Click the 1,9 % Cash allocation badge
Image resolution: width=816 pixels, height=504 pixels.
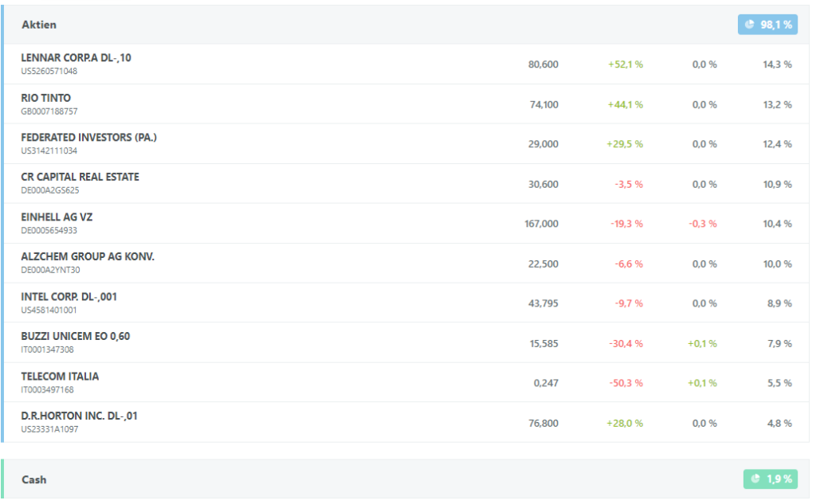click(x=771, y=479)
